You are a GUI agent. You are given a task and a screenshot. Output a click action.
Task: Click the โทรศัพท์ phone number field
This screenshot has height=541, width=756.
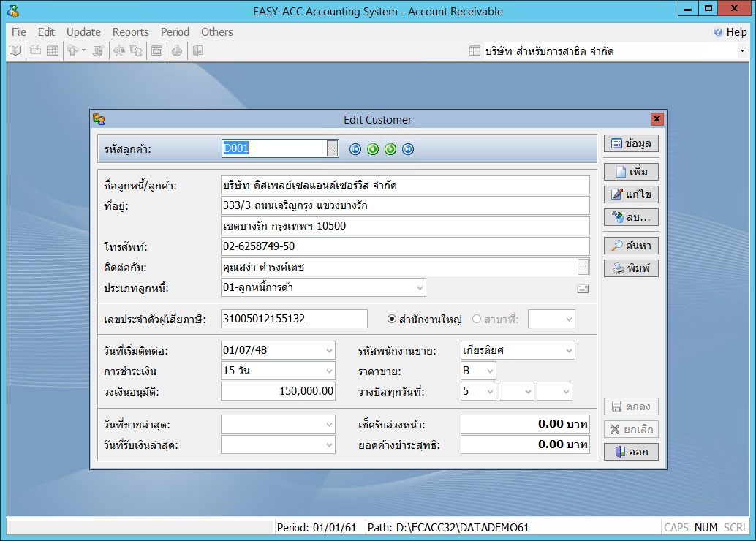404,246
